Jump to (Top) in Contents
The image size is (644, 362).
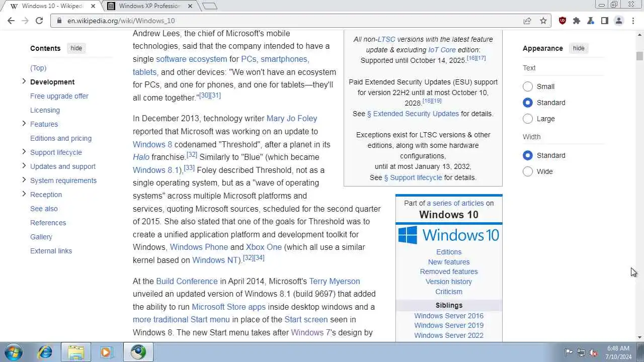(38, 68)
